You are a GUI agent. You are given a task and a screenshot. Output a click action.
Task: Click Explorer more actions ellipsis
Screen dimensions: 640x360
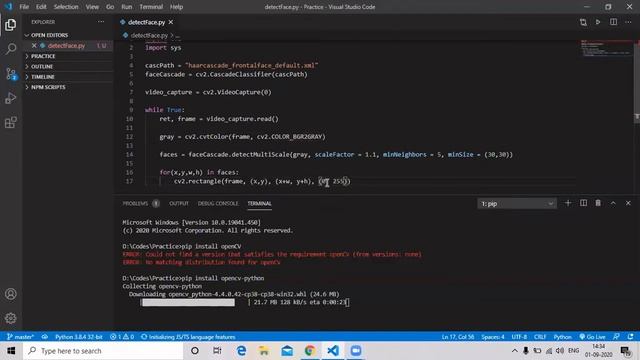coord(101,22)
